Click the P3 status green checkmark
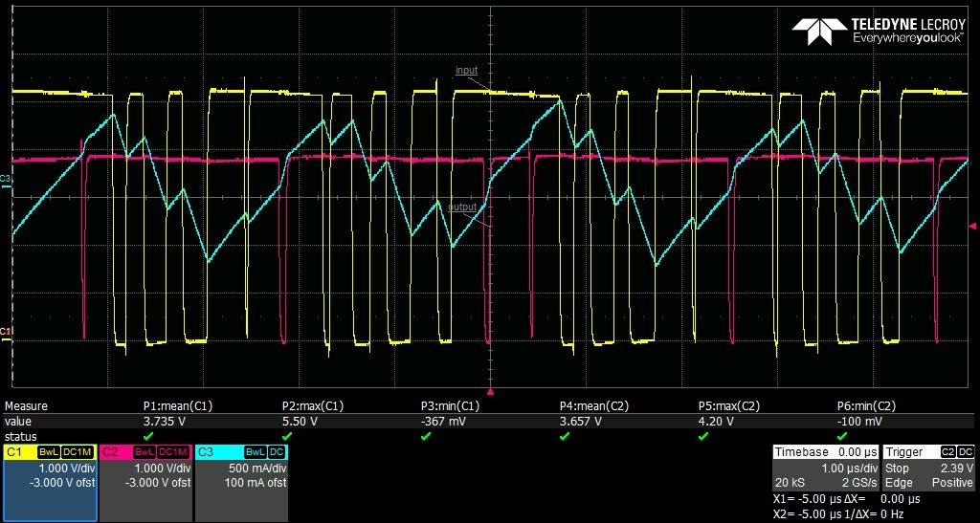Viewport: 980px width, 523px height. point(426,436)
